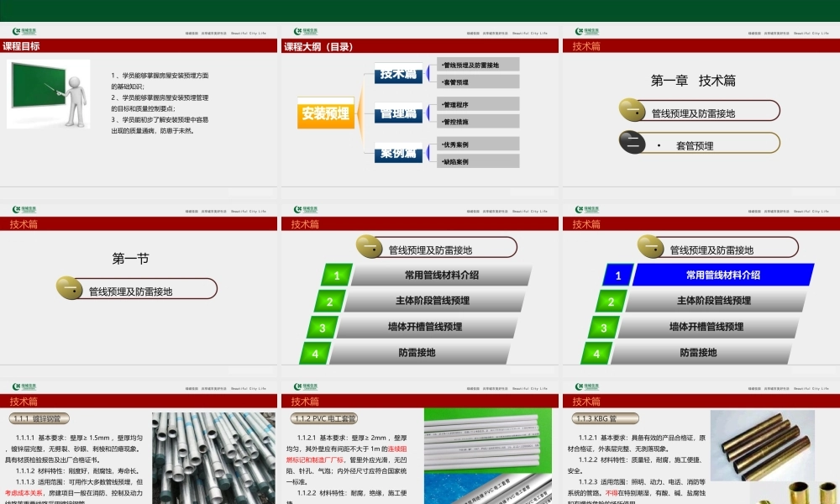840x504 pixels.
Task: Click the blue number 1 box
Action: (617, 276)
